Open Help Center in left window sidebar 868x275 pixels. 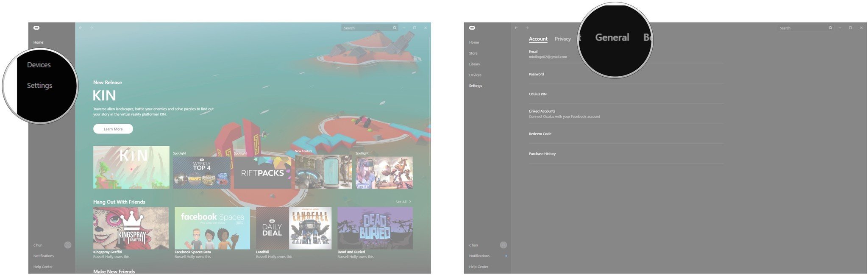pyautogui.click(x=43, y=267)
